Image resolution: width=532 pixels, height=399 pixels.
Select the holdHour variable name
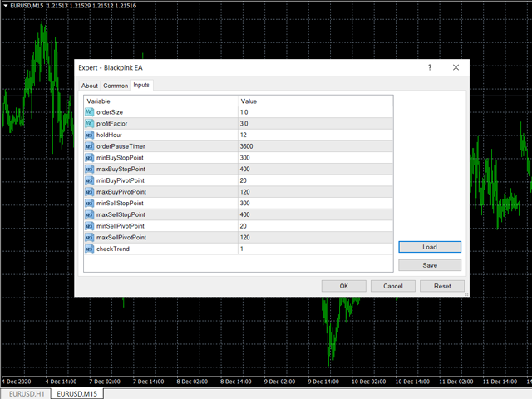tap(109, 135)
